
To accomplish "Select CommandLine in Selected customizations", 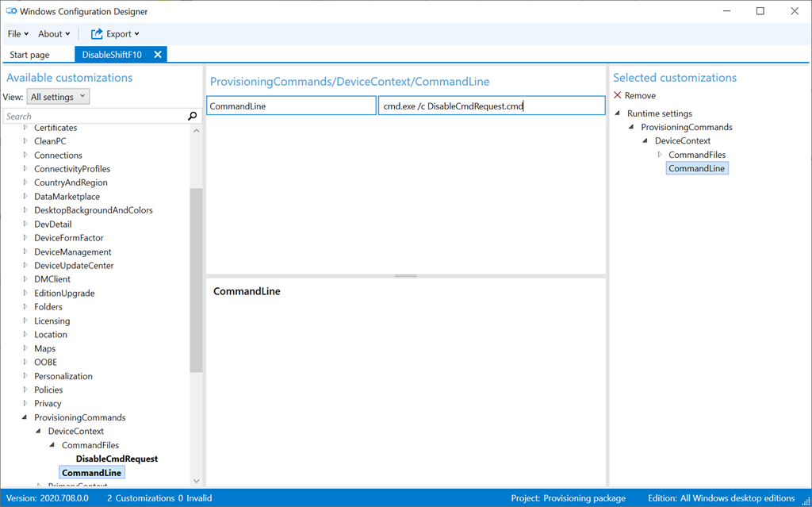I will click(696, 168).
